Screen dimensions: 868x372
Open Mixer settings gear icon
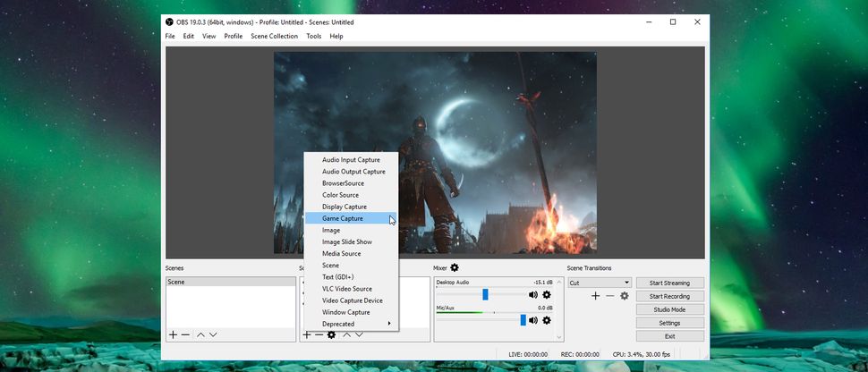(455, 268)
